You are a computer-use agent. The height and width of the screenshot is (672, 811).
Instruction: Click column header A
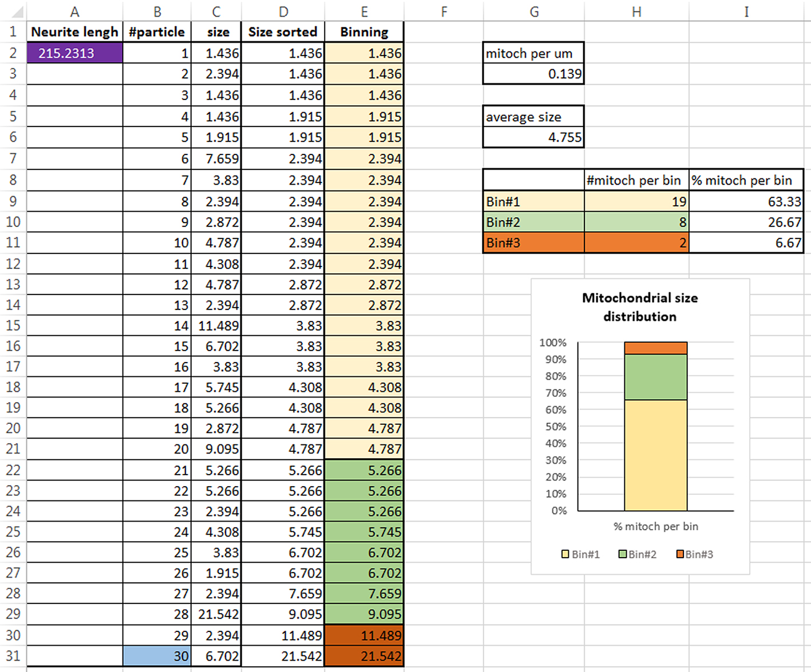[74, 11]
